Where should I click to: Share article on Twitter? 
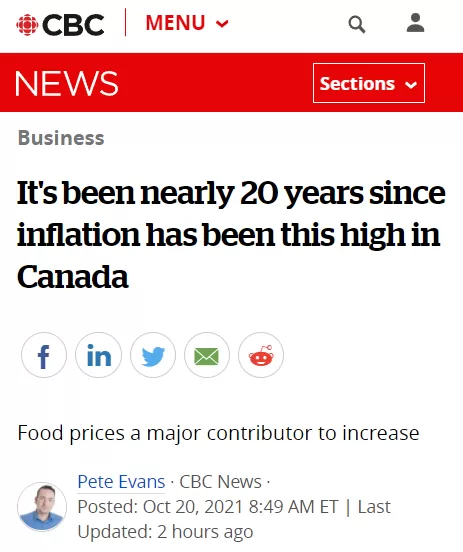coord(153,355)
